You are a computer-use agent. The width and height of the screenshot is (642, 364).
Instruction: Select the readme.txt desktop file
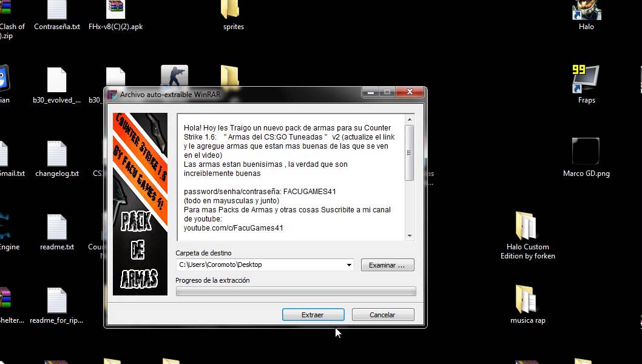click(57, 232)
